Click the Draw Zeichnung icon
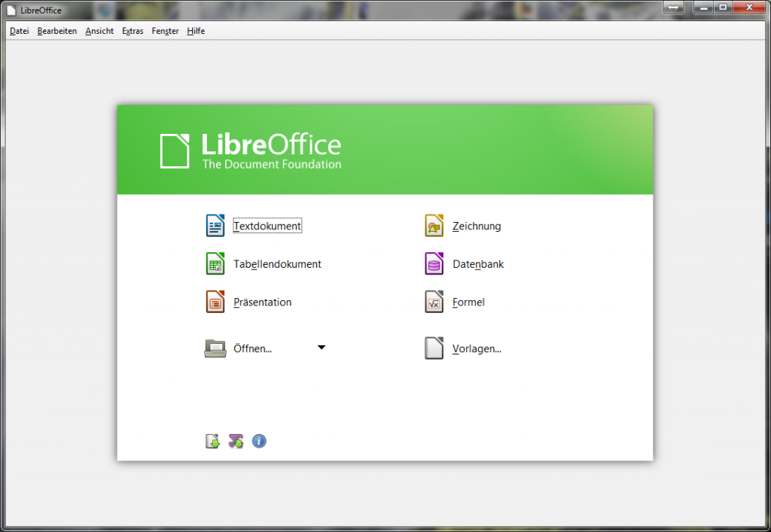This screenshot has width=771, height=532. tap(434, 226)
